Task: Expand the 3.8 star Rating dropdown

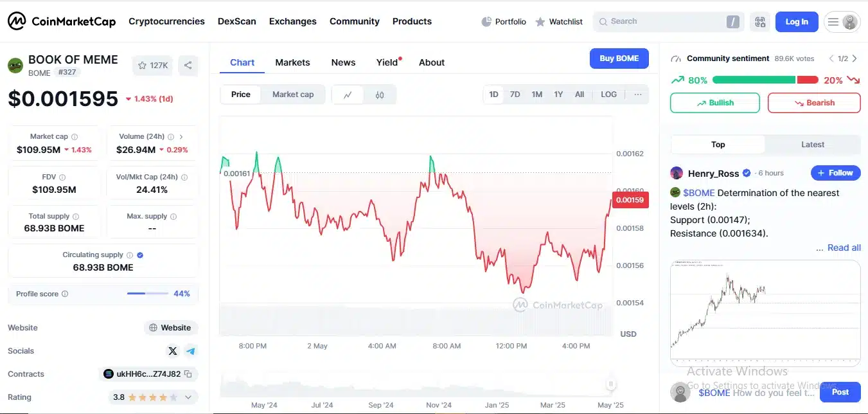Action: tap(188, 397)
